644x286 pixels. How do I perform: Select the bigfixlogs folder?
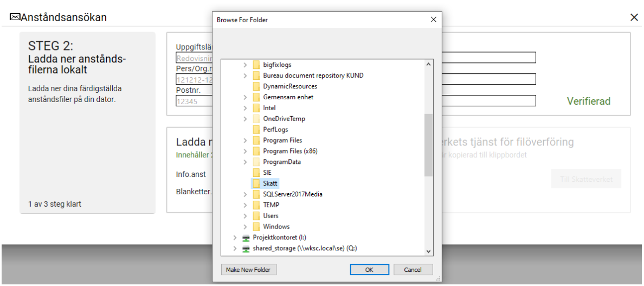click(x=277, y=65)
